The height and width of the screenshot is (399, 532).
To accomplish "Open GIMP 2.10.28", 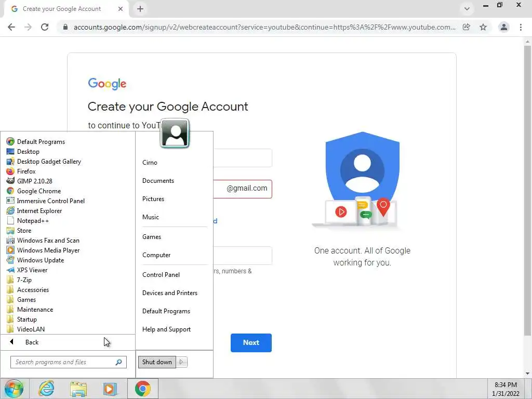I will (29, 181).
